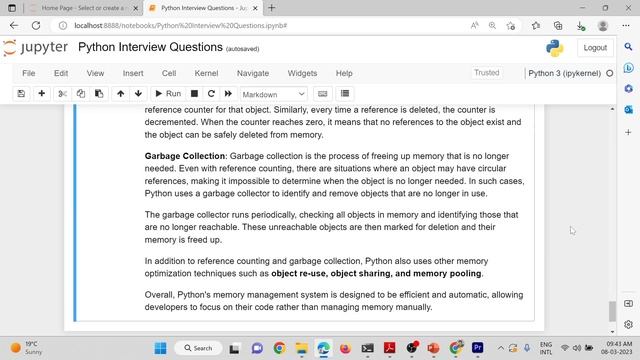Click the notebook vertical scrollbar thumb
Screen dimensions: 640x360
[x=612, y=311]
